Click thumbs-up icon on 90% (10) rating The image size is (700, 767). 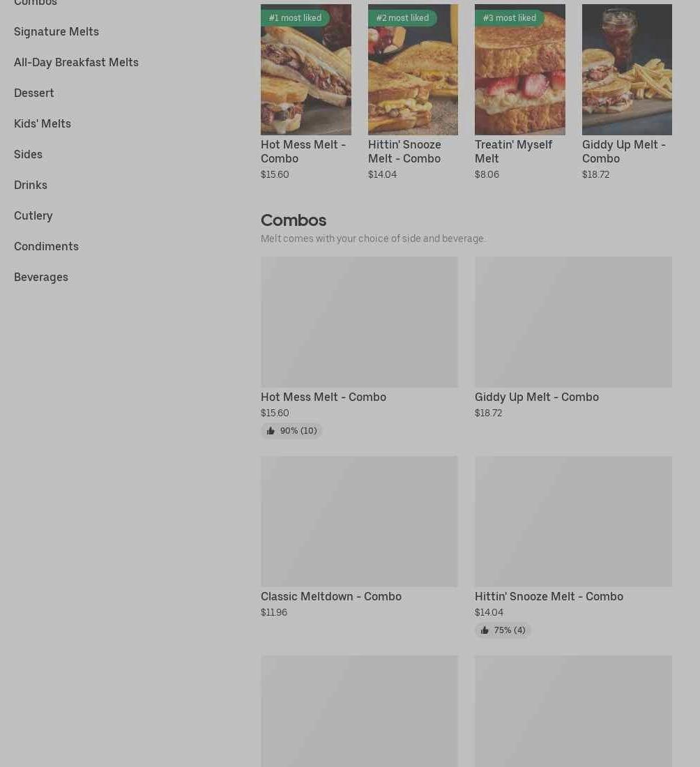point(271,430)
